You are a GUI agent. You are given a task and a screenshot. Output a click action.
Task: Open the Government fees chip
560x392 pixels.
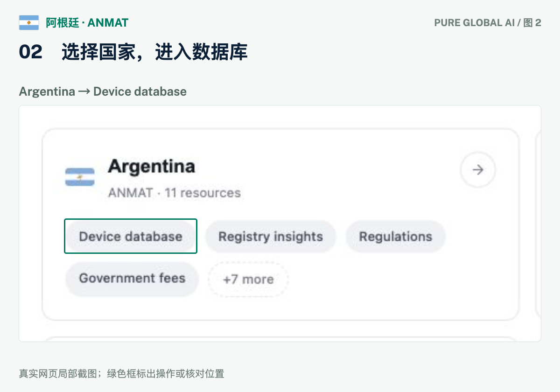(132, 279)
